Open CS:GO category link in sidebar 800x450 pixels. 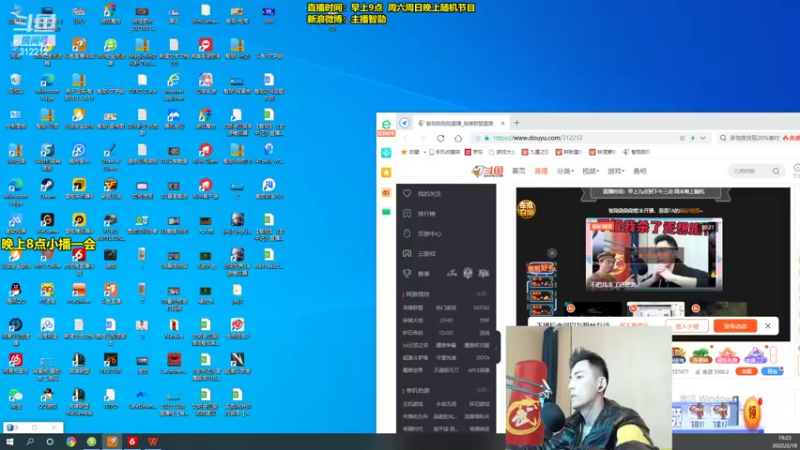click(x=446, y=333)
